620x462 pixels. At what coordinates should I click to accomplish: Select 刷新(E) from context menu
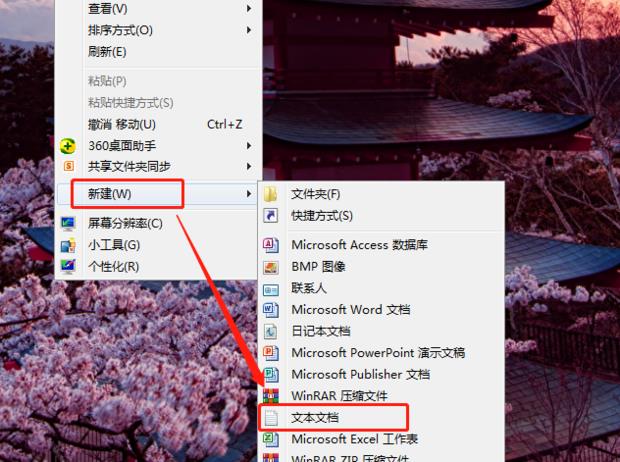(107, 52)
